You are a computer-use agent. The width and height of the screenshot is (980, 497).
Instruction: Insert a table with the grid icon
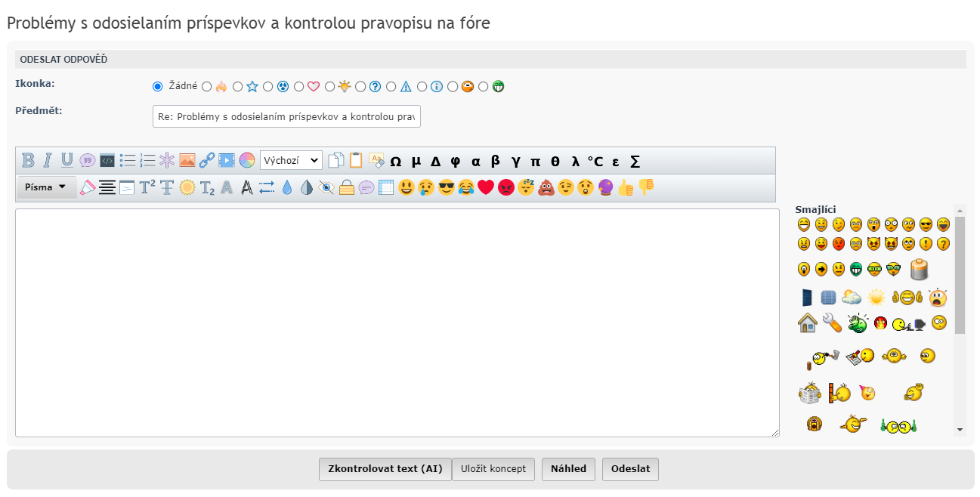386,187
